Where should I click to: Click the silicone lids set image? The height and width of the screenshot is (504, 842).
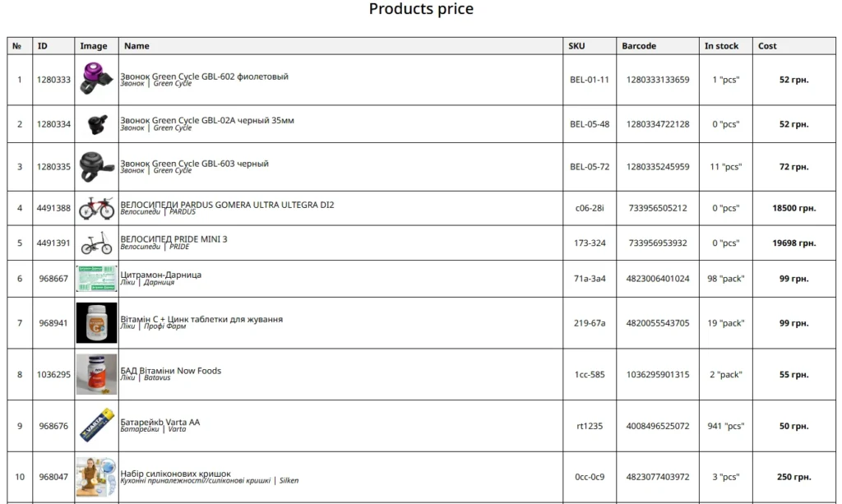97,477
